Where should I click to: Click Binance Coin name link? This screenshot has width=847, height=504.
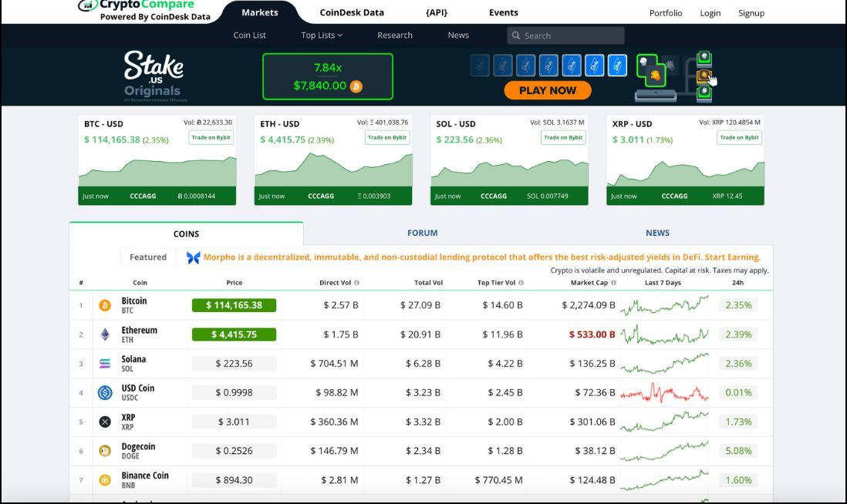(x=145, y=476)
